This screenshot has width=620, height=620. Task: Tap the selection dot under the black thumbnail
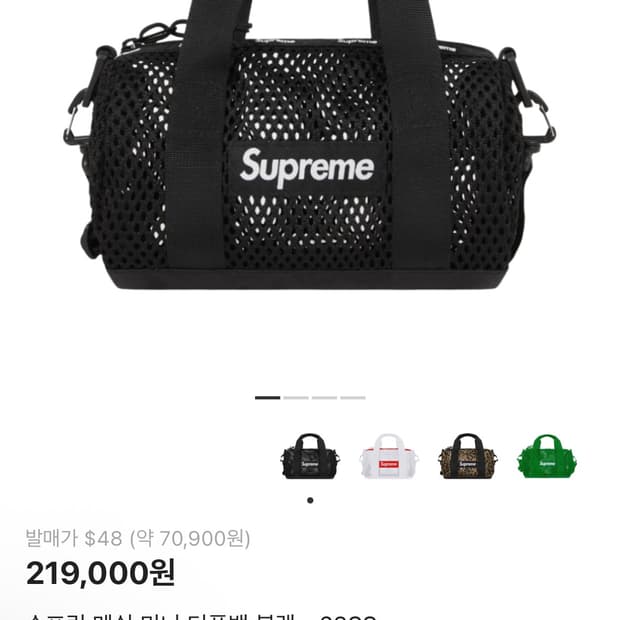tap(310, 500)
